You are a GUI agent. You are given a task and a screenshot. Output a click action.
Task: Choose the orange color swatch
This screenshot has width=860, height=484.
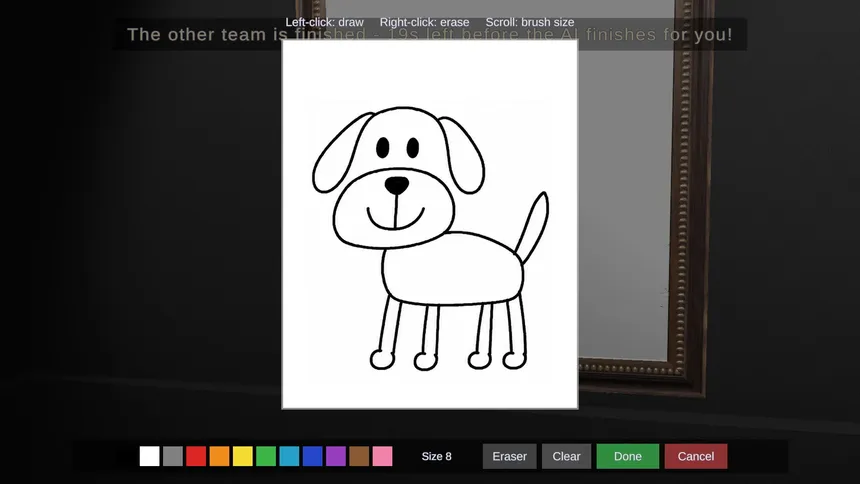click(x=219, y=456)
